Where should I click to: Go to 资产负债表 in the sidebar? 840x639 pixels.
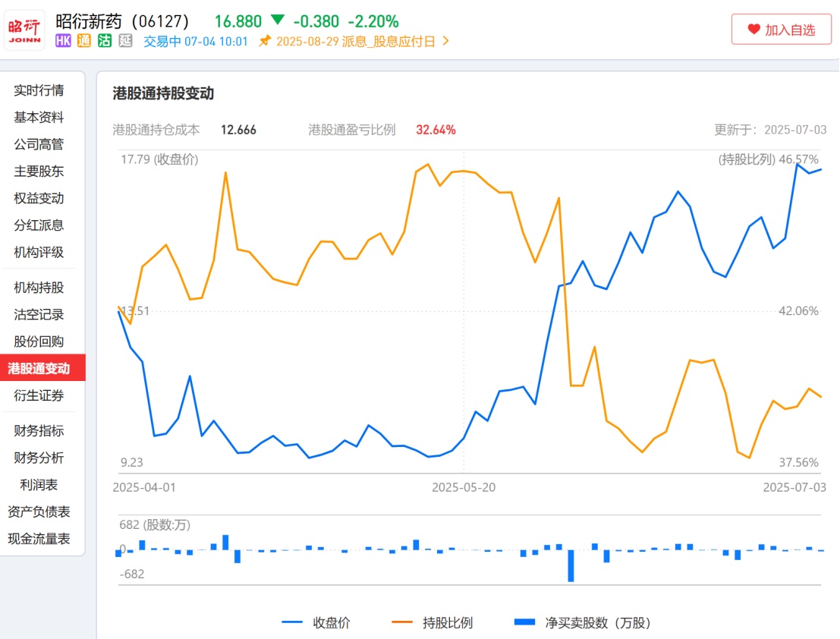point(39,512)
